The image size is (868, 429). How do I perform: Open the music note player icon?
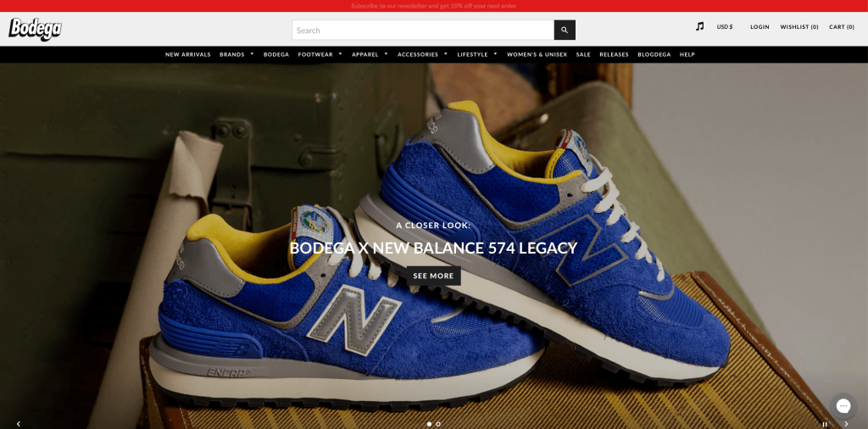(x=699, y=26)
